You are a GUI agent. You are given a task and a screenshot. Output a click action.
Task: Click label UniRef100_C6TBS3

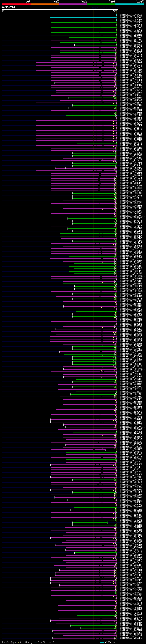(131, 394)
